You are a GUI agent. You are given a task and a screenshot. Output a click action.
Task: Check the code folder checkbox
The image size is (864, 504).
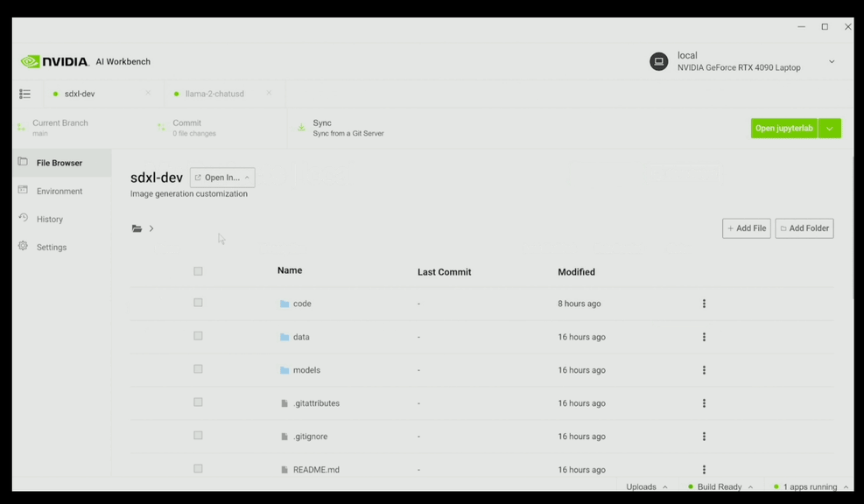[x=198, y=303]
